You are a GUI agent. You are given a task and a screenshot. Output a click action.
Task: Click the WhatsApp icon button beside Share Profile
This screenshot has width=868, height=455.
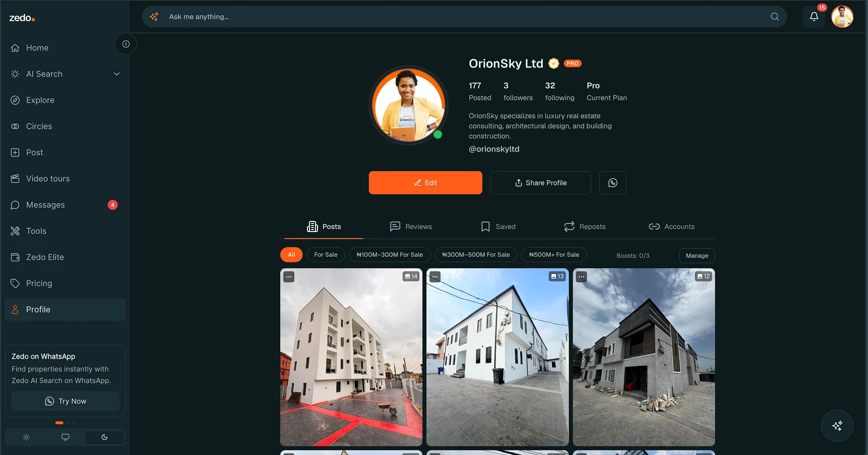coord(612,183)
